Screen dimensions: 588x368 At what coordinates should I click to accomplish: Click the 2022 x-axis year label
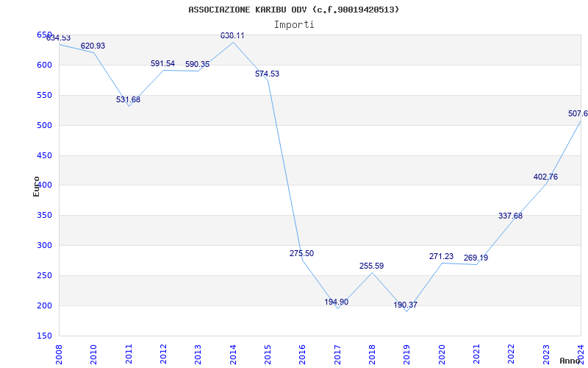tap(512, 355)
